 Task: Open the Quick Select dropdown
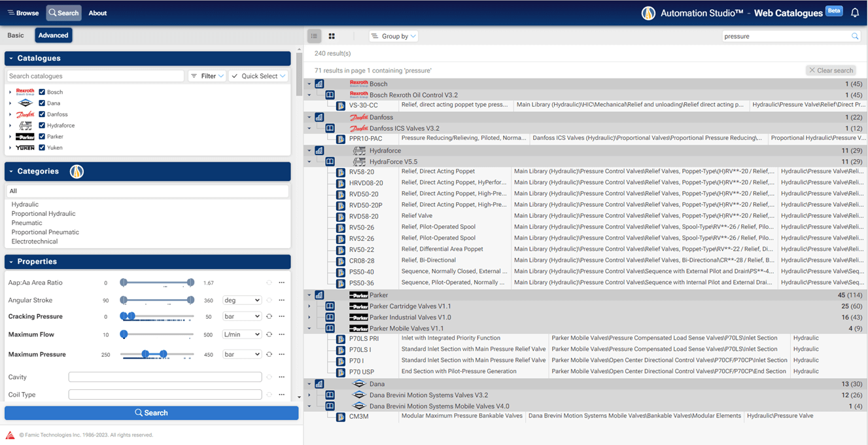click(258, 76)
